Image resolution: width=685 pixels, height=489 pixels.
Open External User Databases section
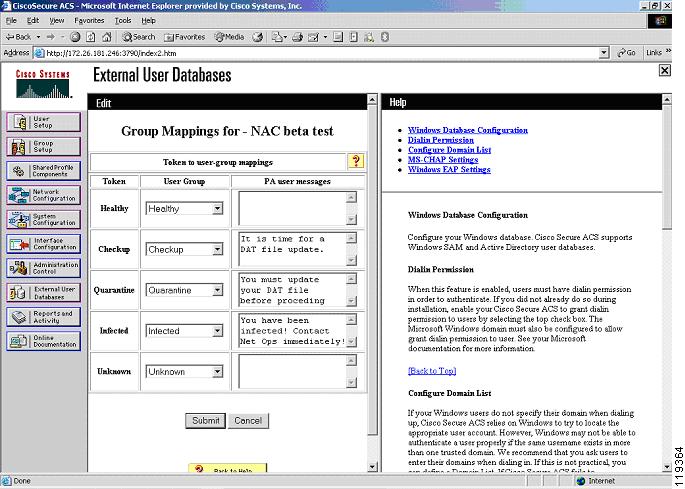pyautogui.click(x=44, y=292)
